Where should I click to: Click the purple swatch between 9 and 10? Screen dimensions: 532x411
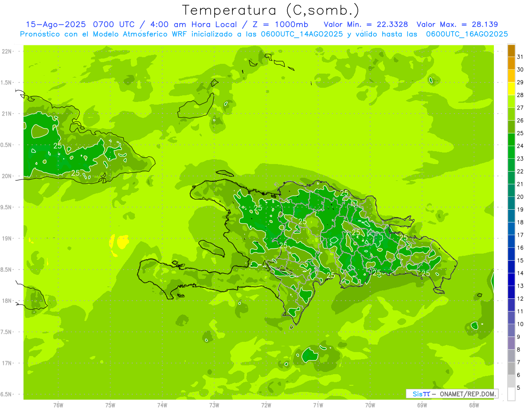(511, 330)
